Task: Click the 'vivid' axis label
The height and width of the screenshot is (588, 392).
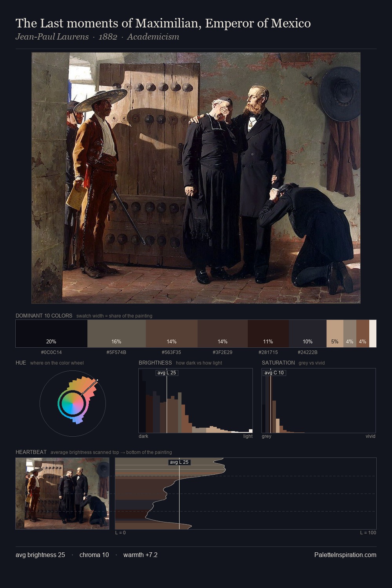Action: pos(370,436)
